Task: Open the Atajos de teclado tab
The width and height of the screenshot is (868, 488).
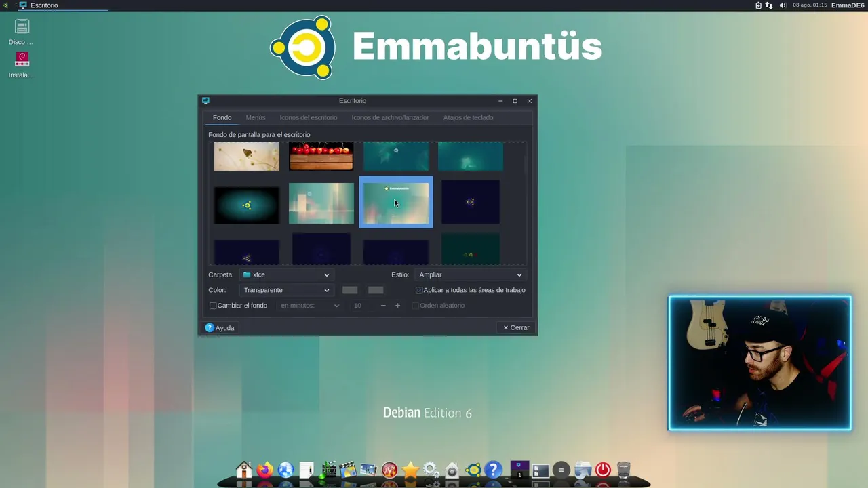Action: 469,117
